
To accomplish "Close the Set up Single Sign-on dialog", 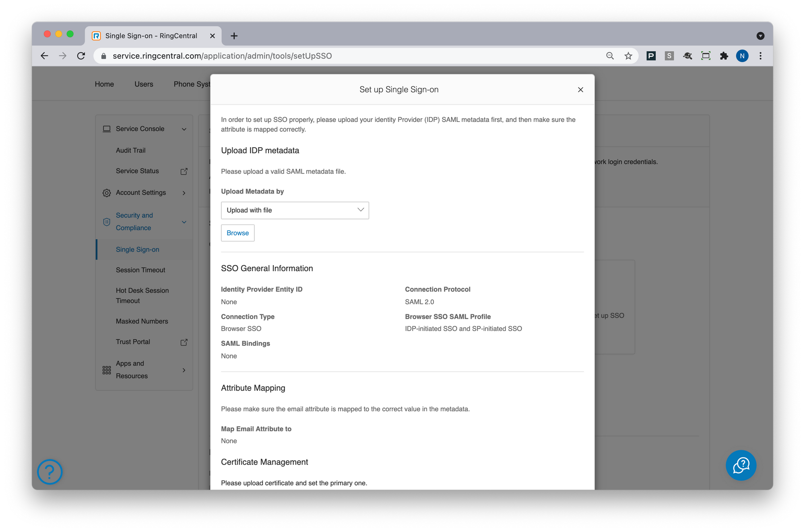I will click(x=580, y=89).
